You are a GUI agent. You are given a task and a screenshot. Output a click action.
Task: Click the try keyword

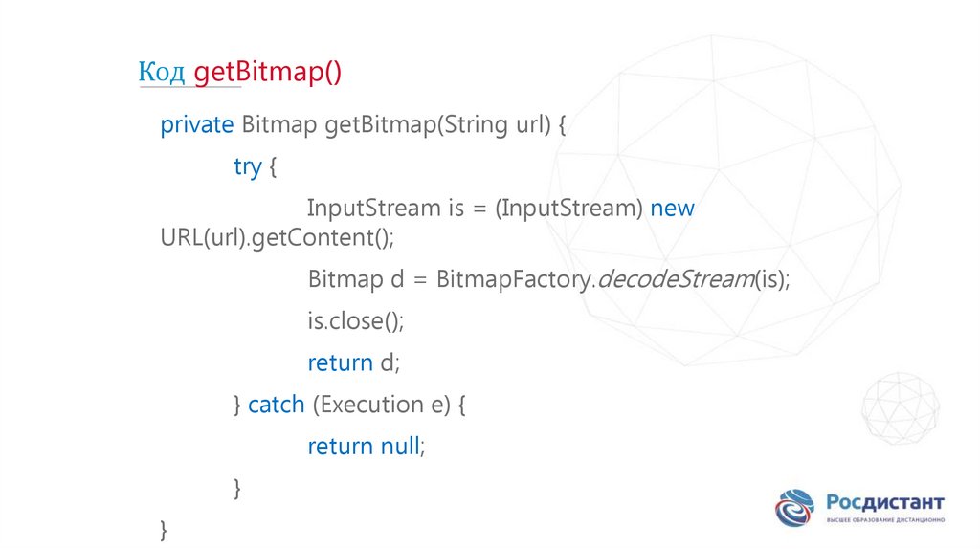click(x=247, y=166)
